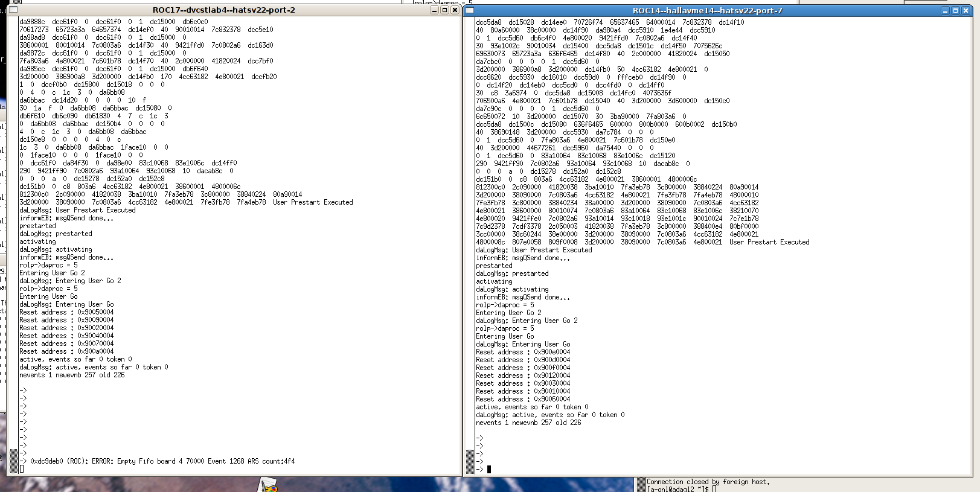
Task: Click 'daLogMsg: prestarted' in ROC17 window
Action: pyautogui.click(x=56, y=234)
